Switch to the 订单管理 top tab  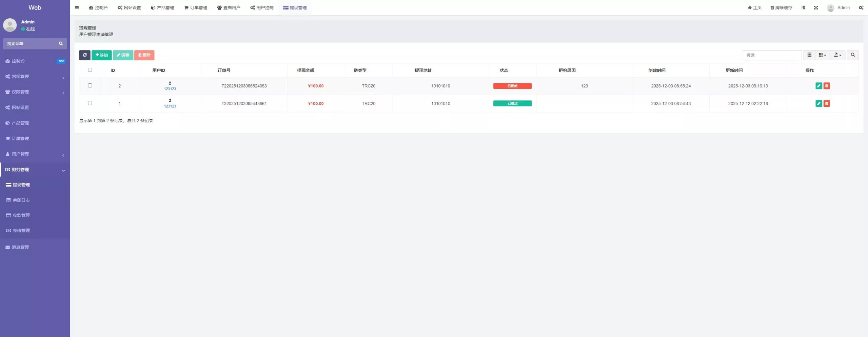[x=196, y=7]
